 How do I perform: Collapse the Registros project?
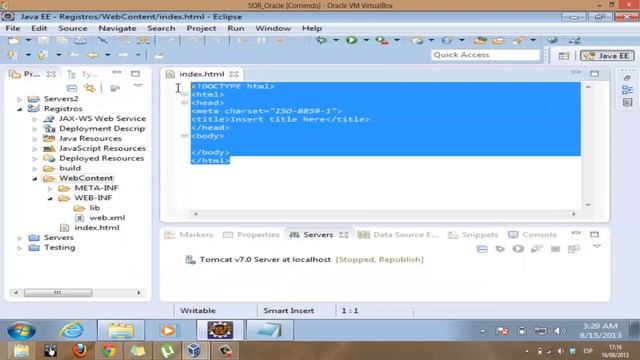[x=19, y=109]
